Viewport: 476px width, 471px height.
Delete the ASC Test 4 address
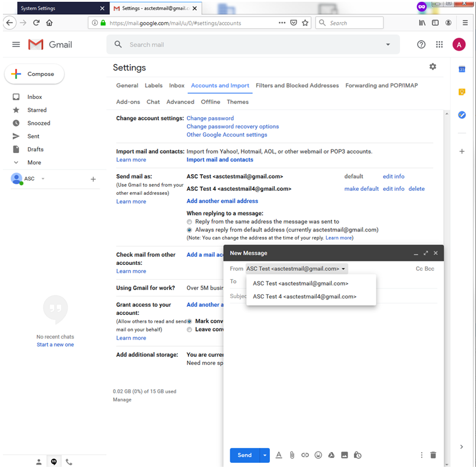(416, 189)
